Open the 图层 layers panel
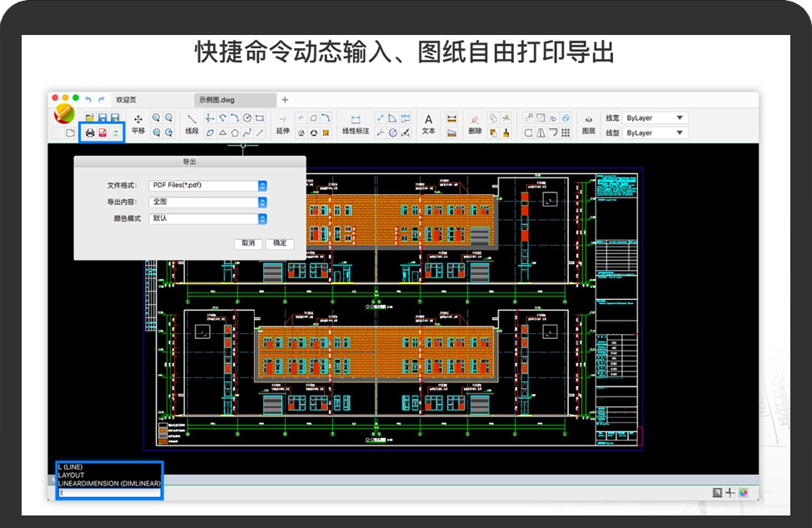This screenshot has width=812, height=528. coord(588,124)
